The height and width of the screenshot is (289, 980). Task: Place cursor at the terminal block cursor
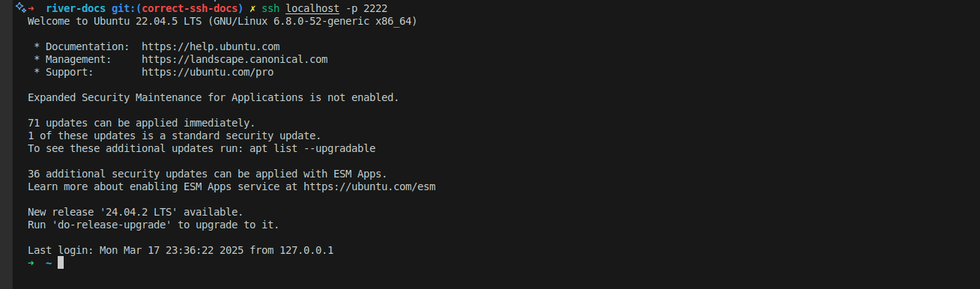pos(61,263)
